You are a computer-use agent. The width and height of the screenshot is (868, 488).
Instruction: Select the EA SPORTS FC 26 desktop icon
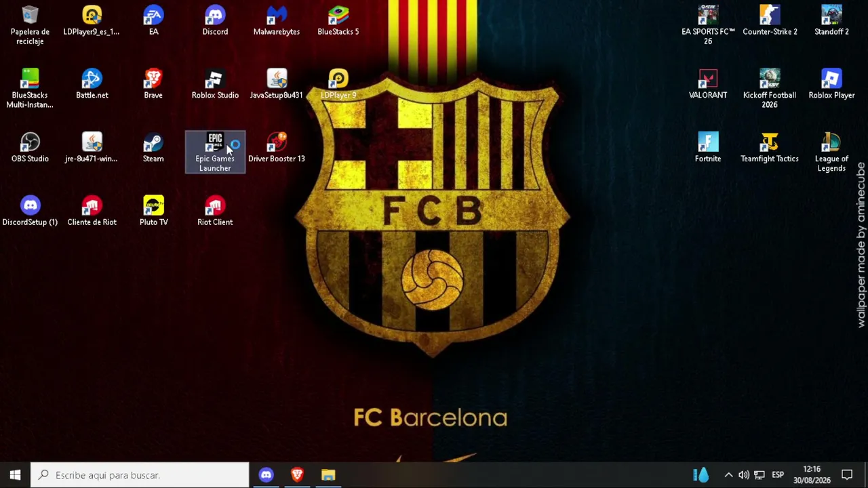[708, 25]
